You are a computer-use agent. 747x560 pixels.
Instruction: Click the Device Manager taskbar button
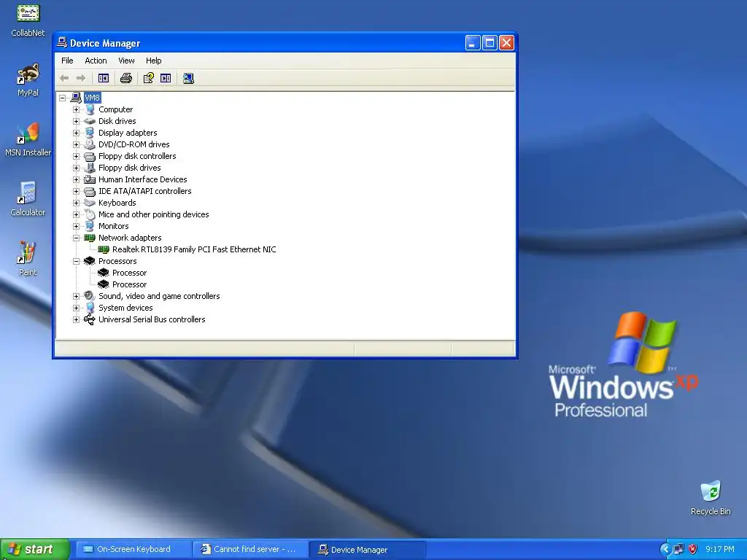tap(368, 549)
